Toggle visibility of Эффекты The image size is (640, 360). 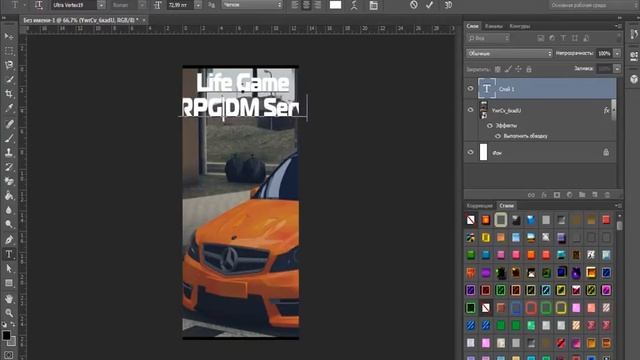(490, 126)
